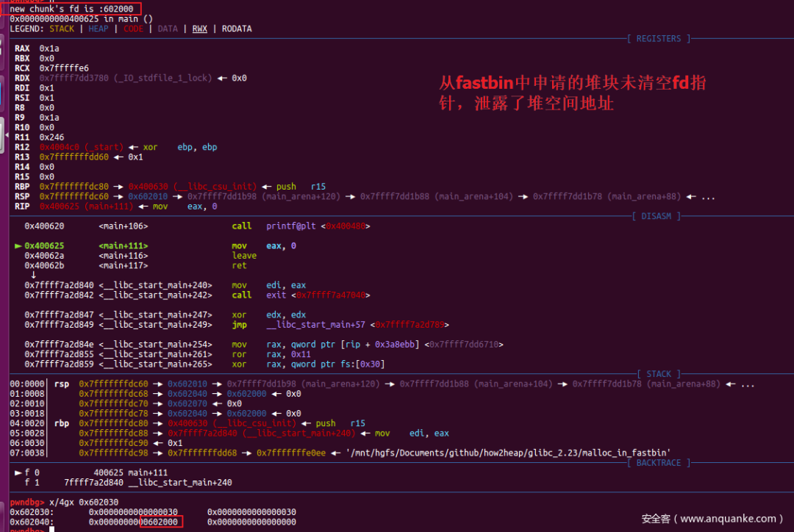This screenshot has width=794, height=532.
Task: Click the RDX _IO_stdfile_1_lock address
Action: click(126, 78)
